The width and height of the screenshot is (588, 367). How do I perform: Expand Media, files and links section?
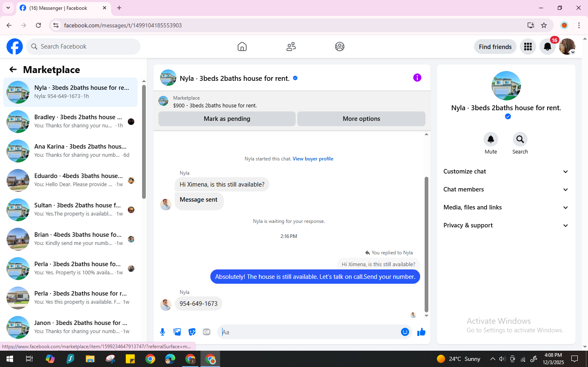coord(506,207)
